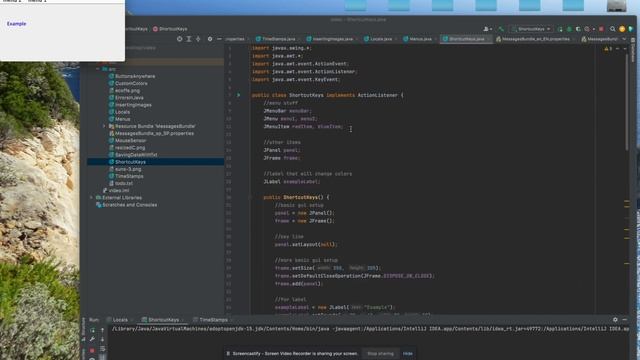Screen dimensions: 640x360
Task: Click Stop sharing in Screencastify bar
Action: coord(380,353)
